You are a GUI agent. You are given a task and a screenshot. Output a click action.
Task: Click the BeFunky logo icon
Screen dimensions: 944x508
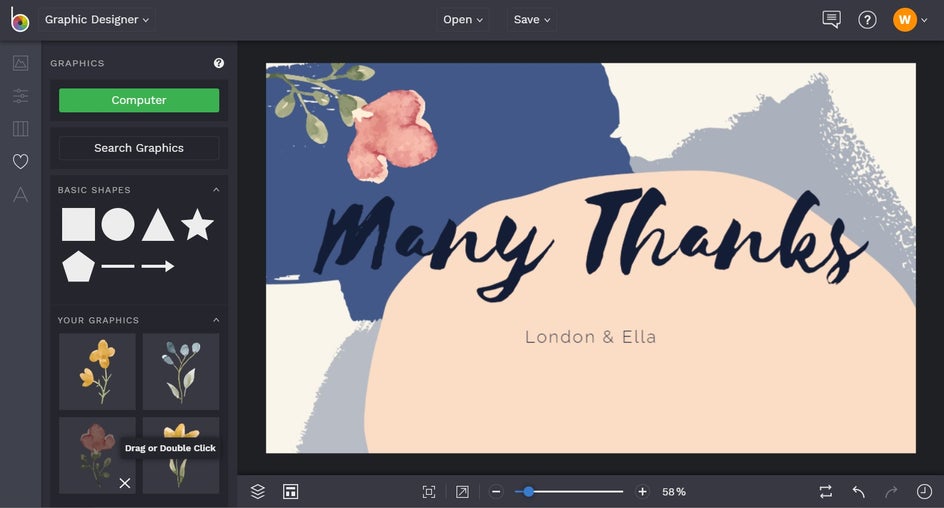[19, 20]
